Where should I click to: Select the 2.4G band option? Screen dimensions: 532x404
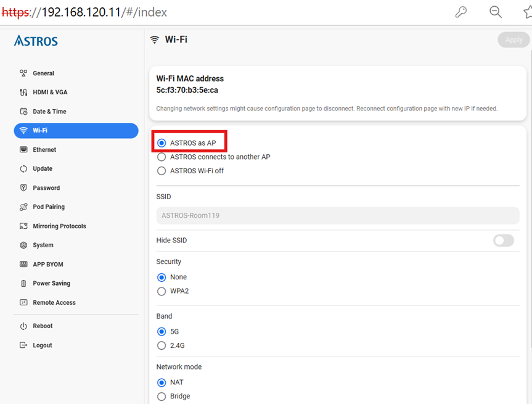point(162,345)
